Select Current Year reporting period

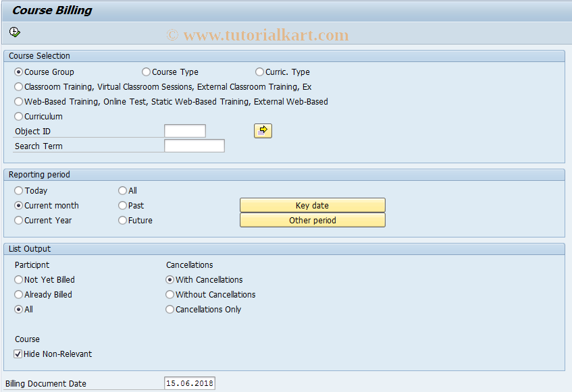coord(18,221)
